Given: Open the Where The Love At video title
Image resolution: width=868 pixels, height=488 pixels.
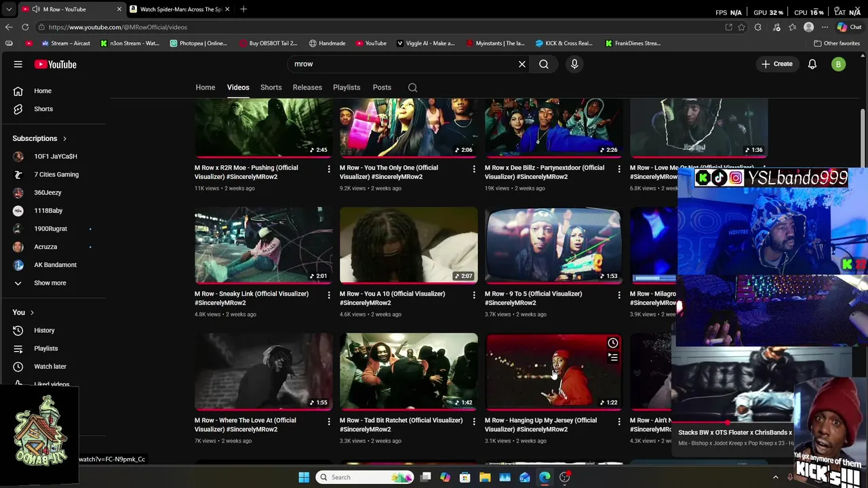Looking at the screenshot, I should tap(245, 425).
